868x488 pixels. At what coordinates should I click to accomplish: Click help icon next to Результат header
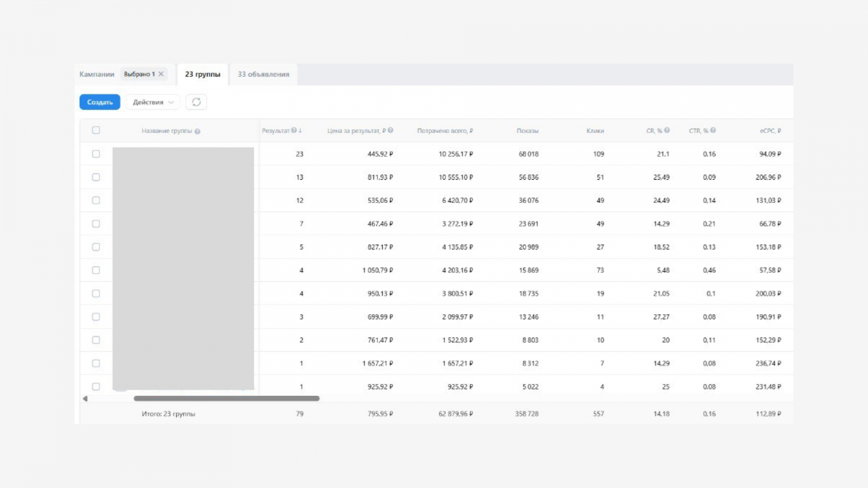[294, 131]
